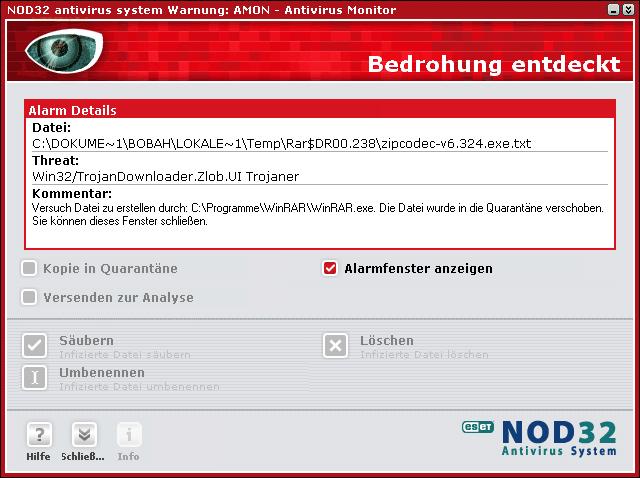640x478 pixels.
Task: Click the greyed Info icon
Action: pyautogui.click(x=129, y=434)
